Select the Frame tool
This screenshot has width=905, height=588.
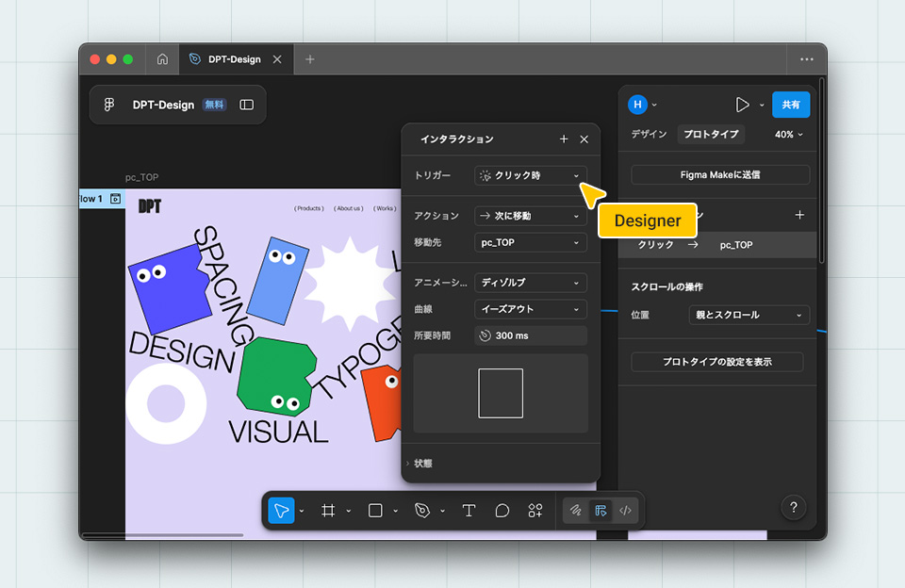[x=327, y=510]
